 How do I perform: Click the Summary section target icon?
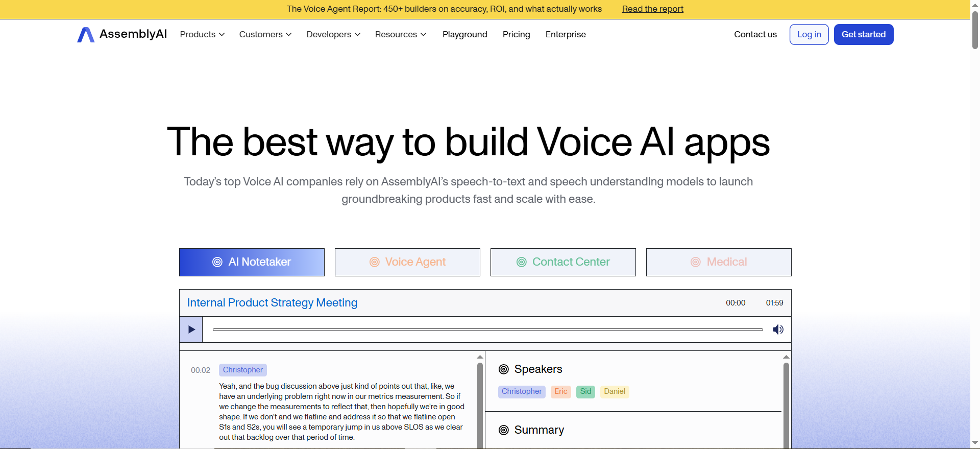[504, 430]
